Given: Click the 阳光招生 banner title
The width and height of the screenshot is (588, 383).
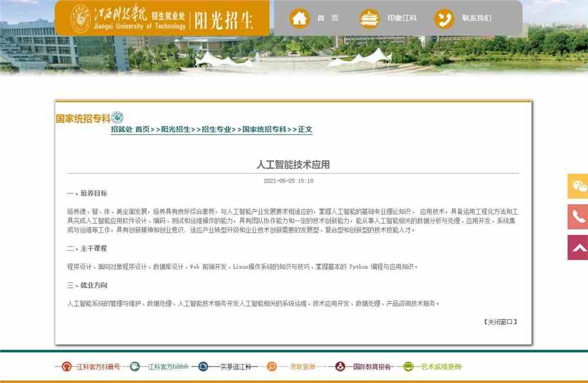Looking at the screenshot, I should coord(223,20).
